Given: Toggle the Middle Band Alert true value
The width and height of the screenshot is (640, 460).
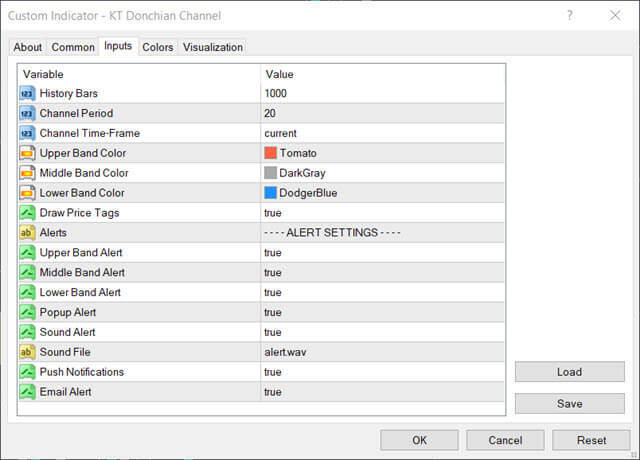Looking at the screenshot, I should pyautogui.click(x=273, y=273).
